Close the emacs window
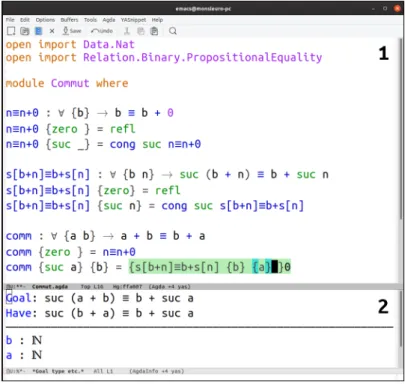405x385 pixels. tap(397, 9)
